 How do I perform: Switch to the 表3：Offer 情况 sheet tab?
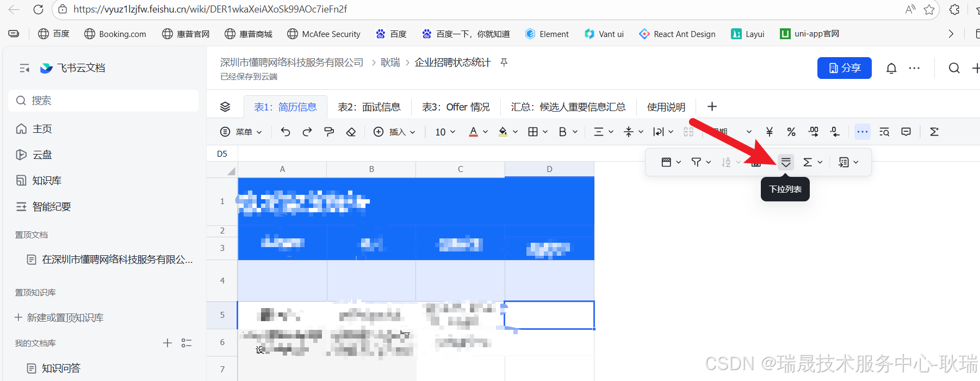coord(456,107)
